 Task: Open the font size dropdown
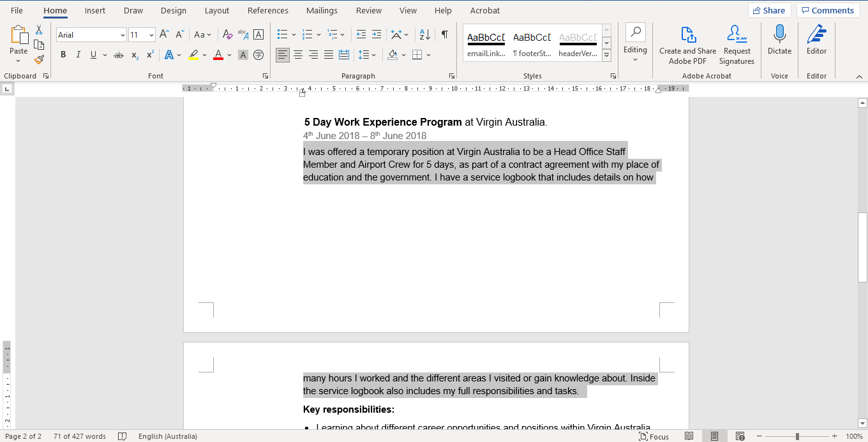coord(151,34)
